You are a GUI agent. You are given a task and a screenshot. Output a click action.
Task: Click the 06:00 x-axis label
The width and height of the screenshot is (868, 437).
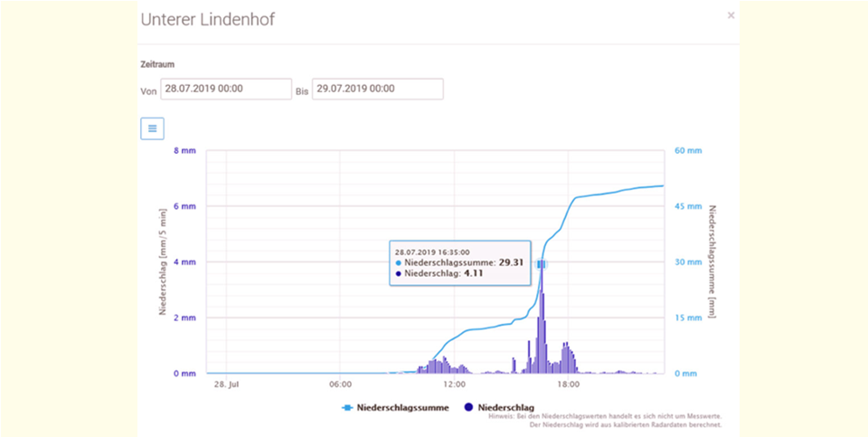point(340,384)
